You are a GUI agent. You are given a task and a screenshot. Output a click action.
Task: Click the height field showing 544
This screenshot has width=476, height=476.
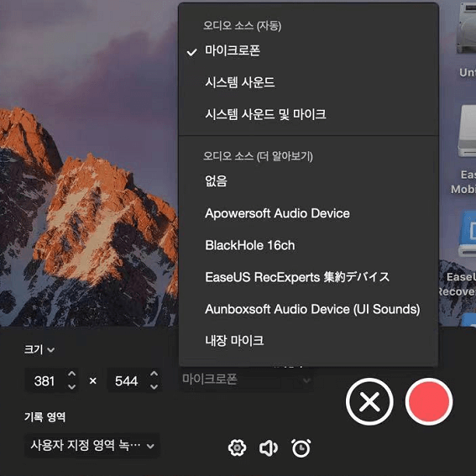(127, 380)
